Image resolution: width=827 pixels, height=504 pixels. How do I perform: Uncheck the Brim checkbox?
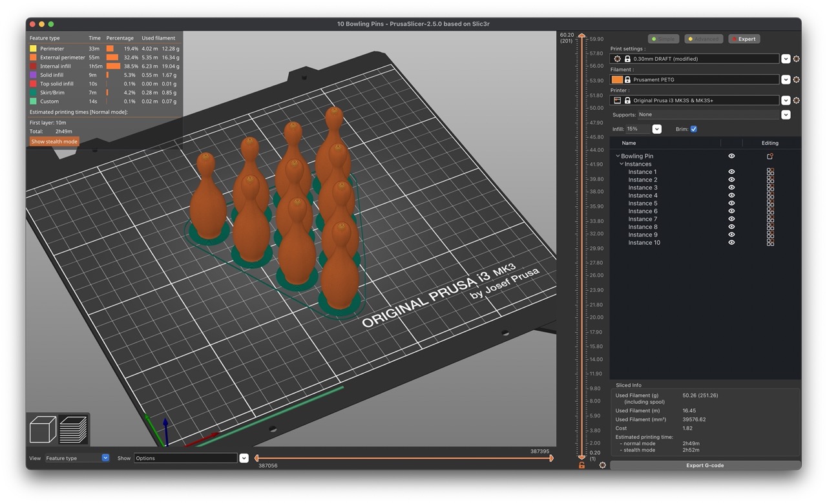(694, 129)
